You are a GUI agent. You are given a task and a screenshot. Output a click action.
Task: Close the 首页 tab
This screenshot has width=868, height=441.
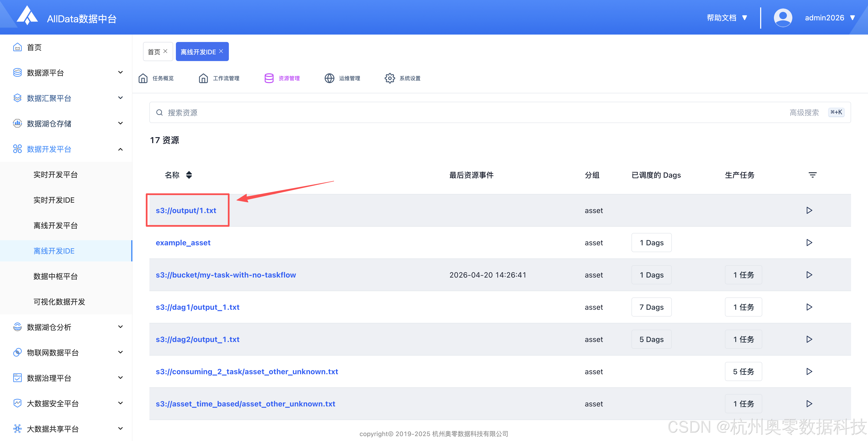[166, 51]
